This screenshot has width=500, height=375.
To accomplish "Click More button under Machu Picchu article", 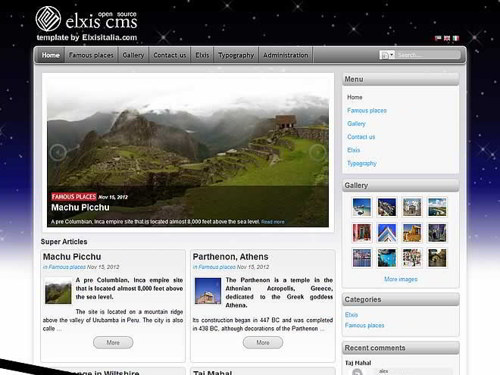I will [113, 342].
